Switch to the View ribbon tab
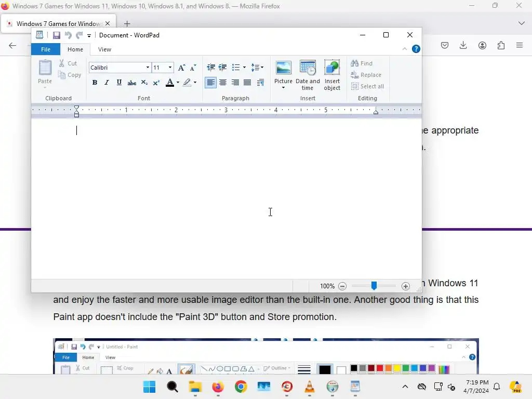The image size is (532, 399). (x=104, y=49)
